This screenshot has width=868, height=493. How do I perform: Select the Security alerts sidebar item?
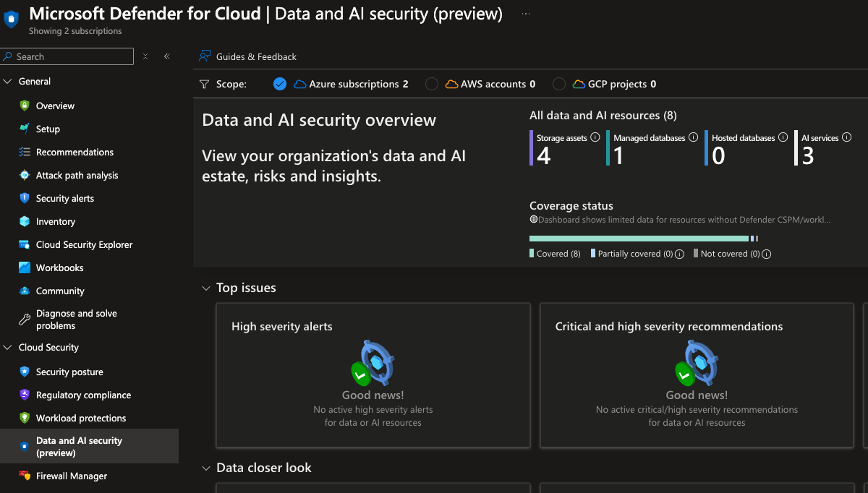pos(64,198)
